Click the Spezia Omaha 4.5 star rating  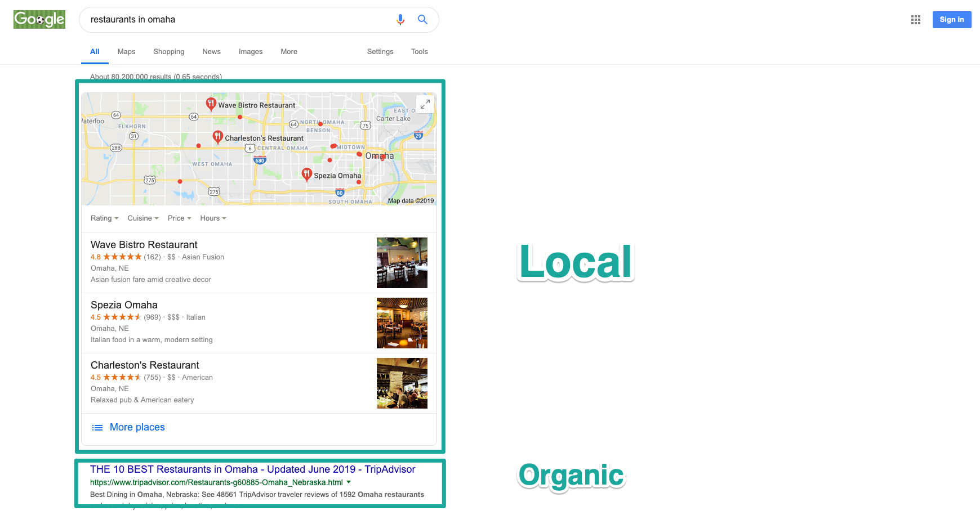coord(116,317)
